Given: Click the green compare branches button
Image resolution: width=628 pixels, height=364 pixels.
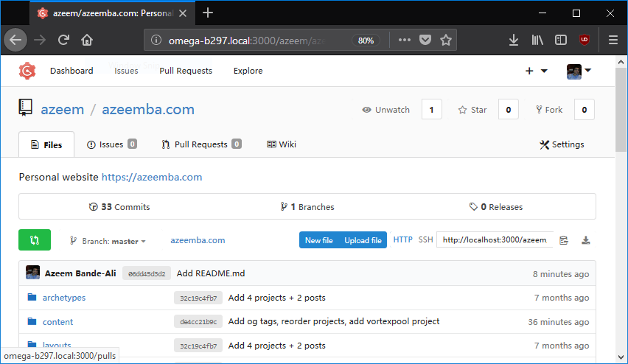Looking at the screenshot, I should pos(35,240).
